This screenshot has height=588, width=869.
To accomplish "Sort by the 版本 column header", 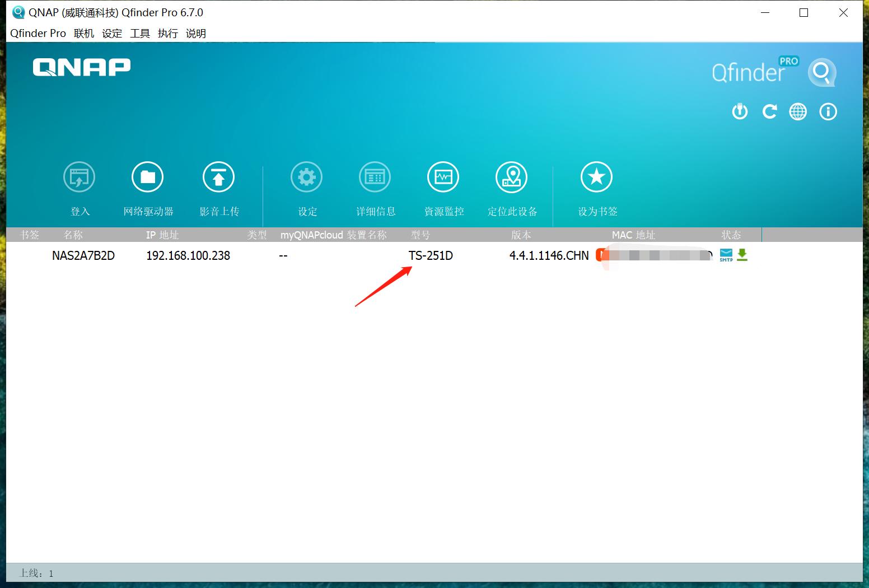I will 521,235.
